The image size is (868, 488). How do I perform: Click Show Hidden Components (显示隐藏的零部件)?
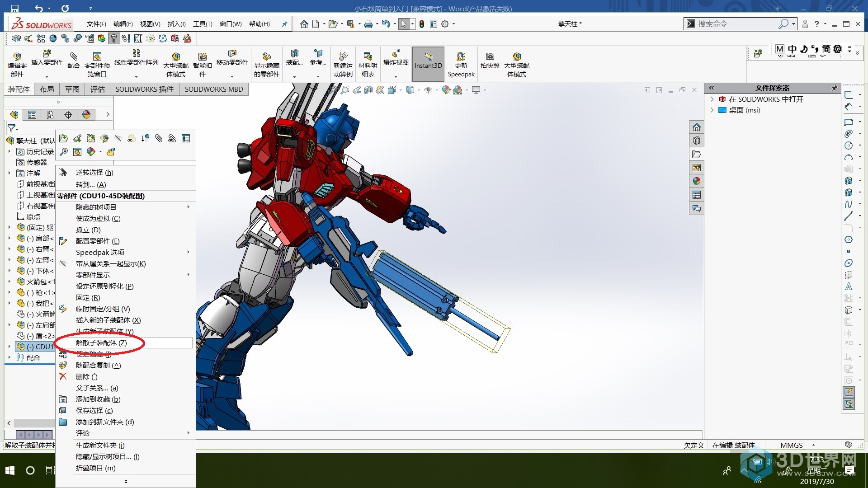click(x=266, y=64)
